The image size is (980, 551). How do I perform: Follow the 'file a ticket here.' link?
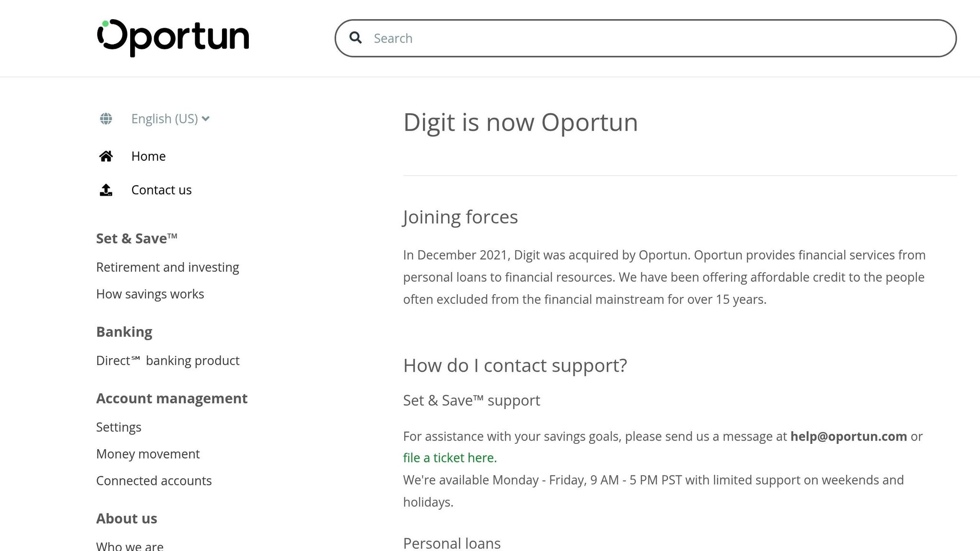click(450, 458)
